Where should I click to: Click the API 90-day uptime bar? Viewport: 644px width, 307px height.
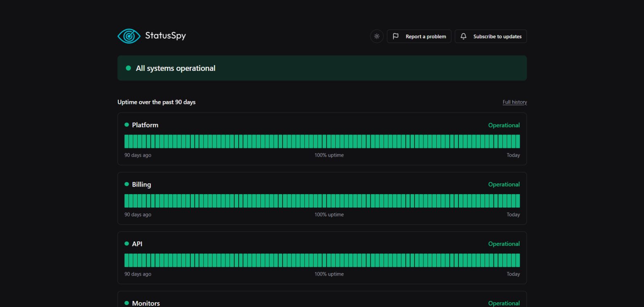click(322, 260)
